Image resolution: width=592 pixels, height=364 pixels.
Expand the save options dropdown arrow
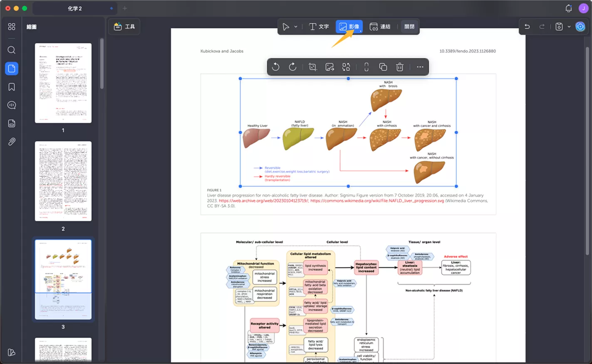click(x=569, y=27)
